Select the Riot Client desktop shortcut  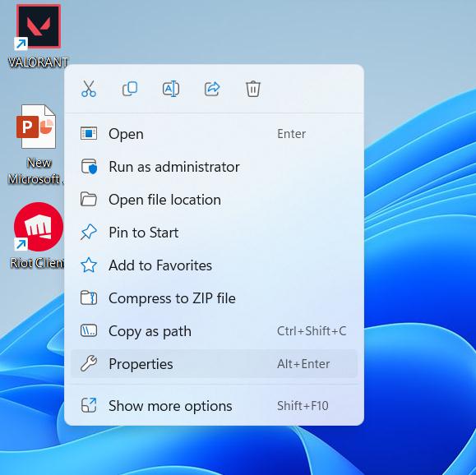point(38,236)
